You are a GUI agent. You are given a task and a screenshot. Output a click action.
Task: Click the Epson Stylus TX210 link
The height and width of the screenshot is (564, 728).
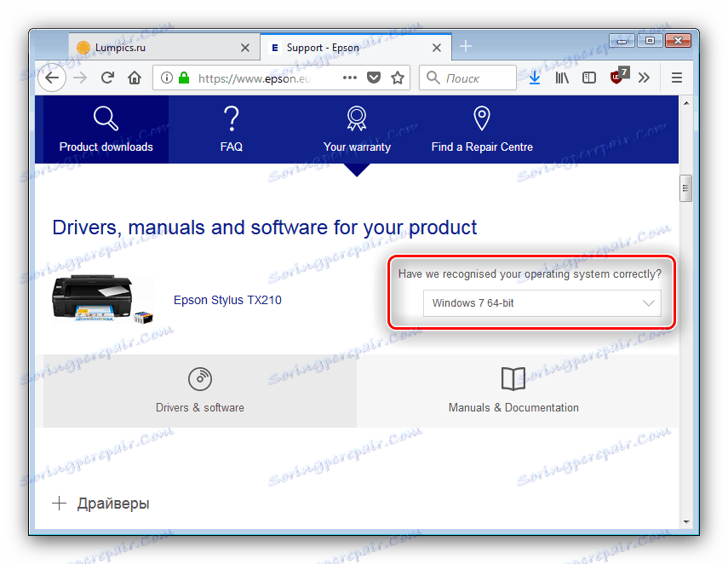point(227,300)
